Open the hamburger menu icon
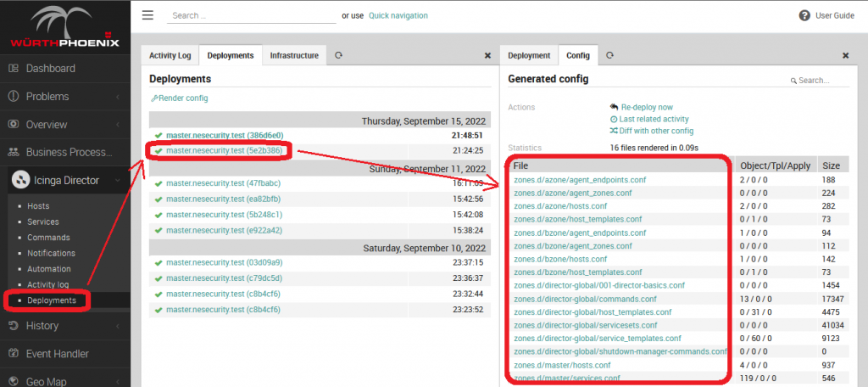868x387 pixels. tap(147, 15)
